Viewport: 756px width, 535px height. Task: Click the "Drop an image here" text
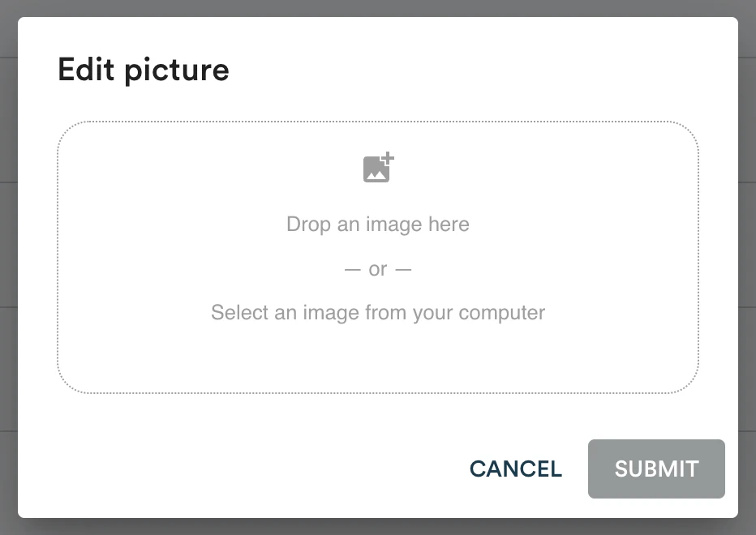click(x=378, y=224)
